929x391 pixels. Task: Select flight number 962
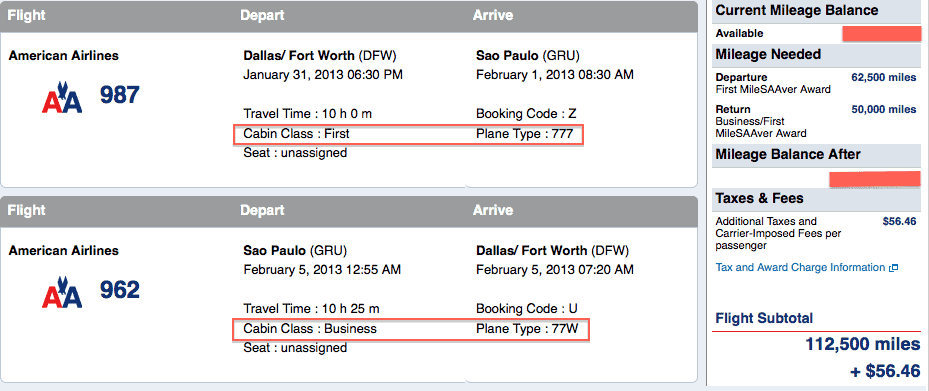coord(120,290)
